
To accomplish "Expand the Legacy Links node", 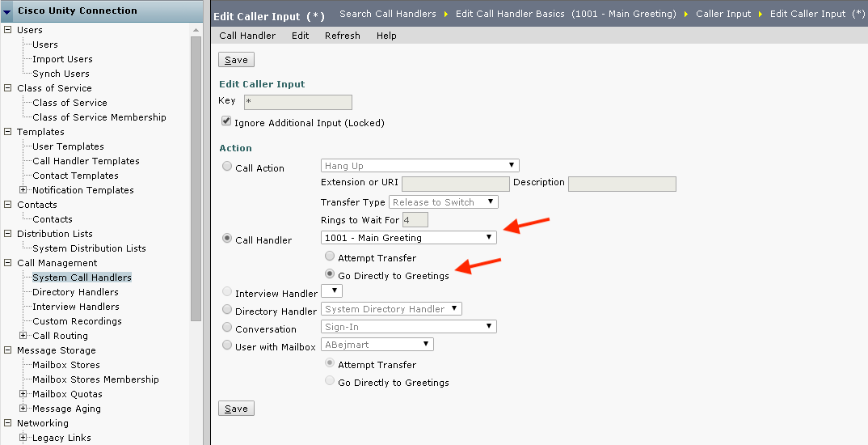I will coord(23,438).
